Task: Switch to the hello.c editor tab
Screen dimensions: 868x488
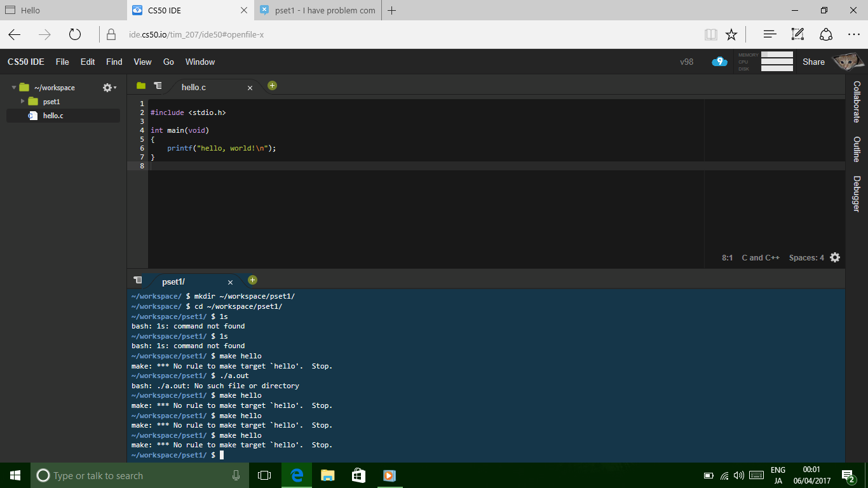Action: (x=194, y=87)
